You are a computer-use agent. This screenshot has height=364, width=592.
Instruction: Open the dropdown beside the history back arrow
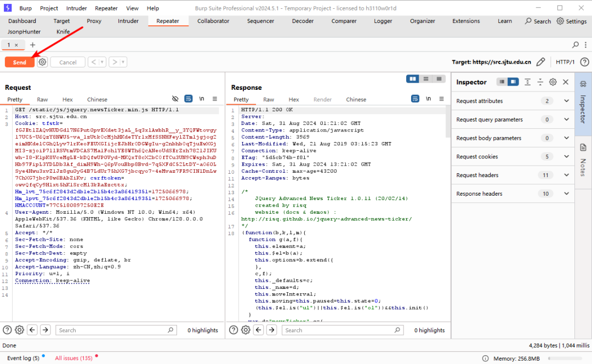click(x=103, y=62)
